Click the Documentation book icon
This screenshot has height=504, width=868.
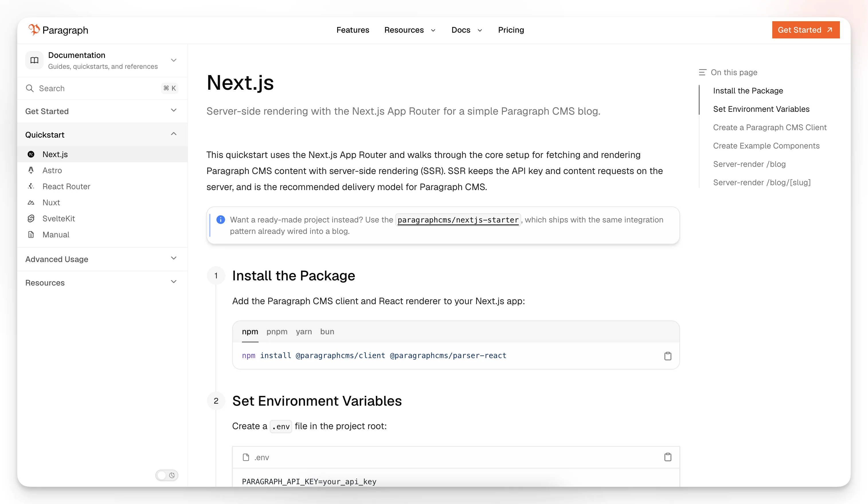[34, 60]
